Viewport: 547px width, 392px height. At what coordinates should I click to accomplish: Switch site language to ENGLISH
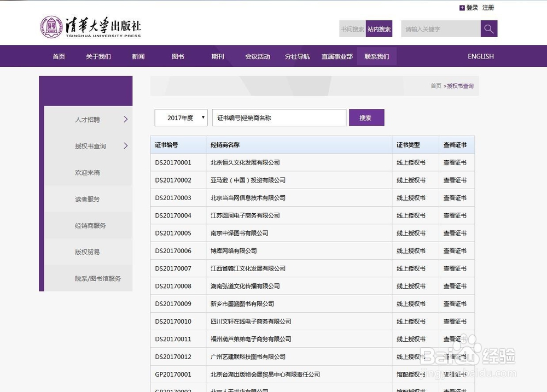[x=480, y=56]
